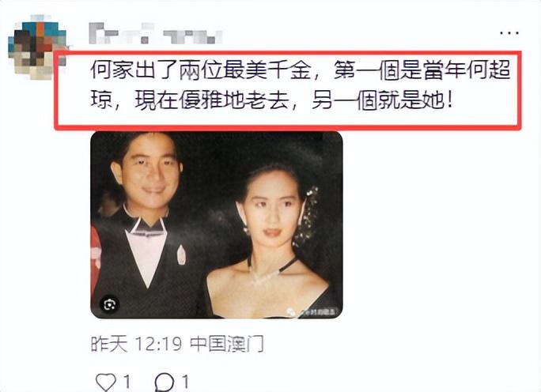Like the comment with the heart icon
This screenshot has width=541, height=392.
point(105,382)
